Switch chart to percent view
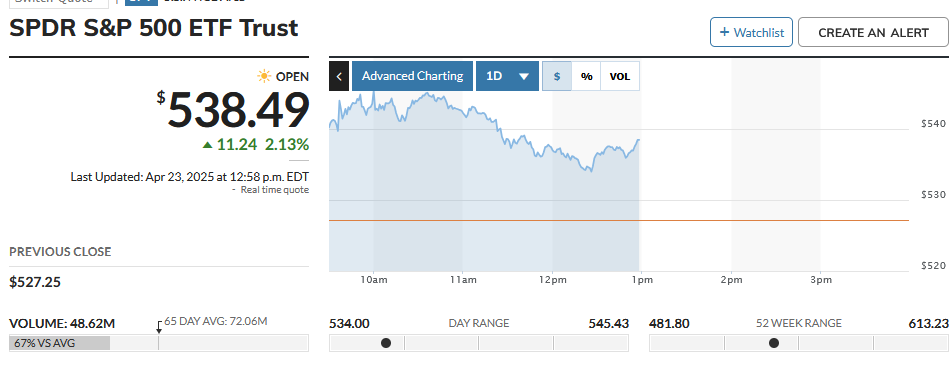This screenshot has width=951, height=391. tap(586, 76)
